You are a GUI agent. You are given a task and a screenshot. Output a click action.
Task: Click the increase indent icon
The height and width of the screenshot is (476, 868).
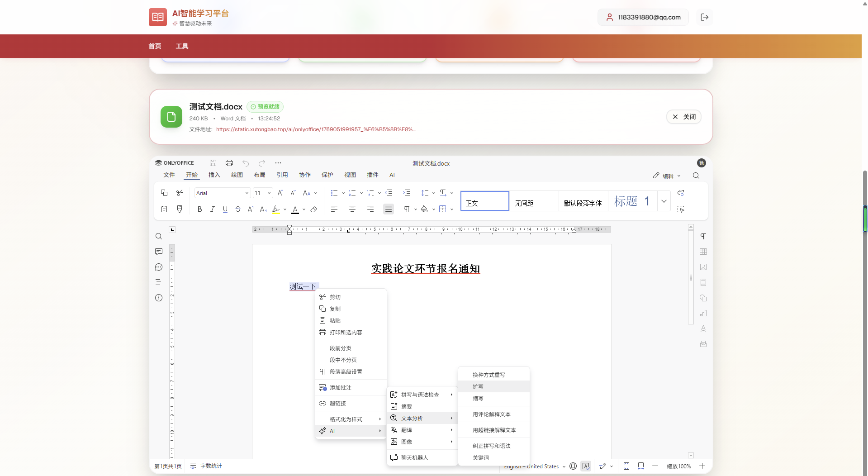(407, 193)
